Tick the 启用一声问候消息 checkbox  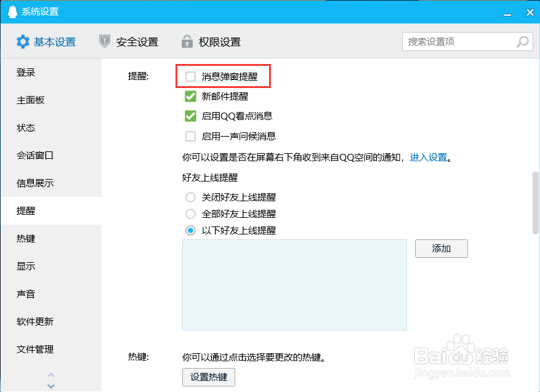(190, 136)
